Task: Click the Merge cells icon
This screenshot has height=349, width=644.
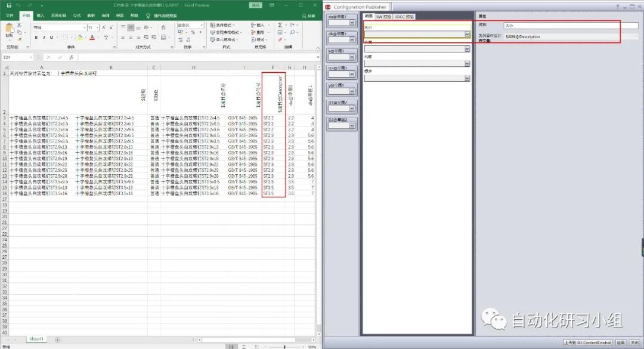Action: click(163, 38)
